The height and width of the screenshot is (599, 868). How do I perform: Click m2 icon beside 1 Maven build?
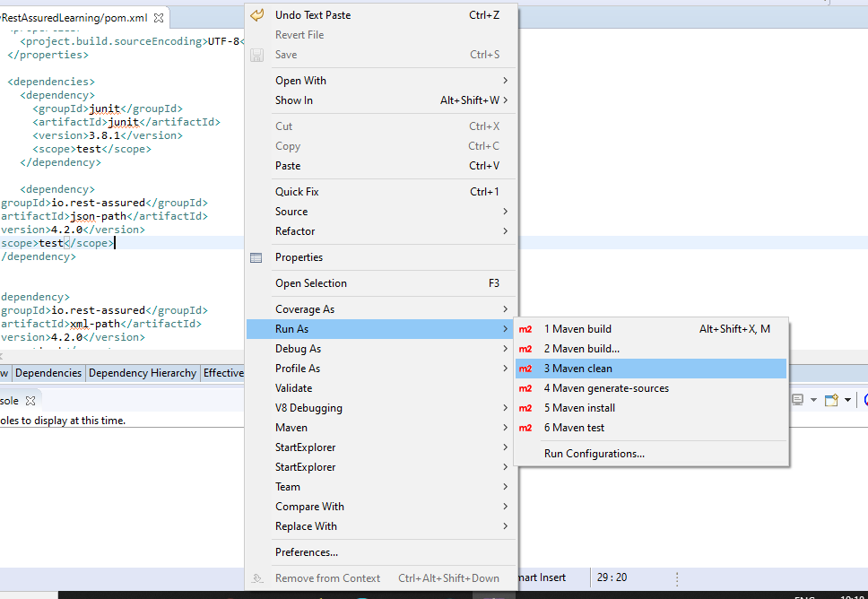[525, 329]
